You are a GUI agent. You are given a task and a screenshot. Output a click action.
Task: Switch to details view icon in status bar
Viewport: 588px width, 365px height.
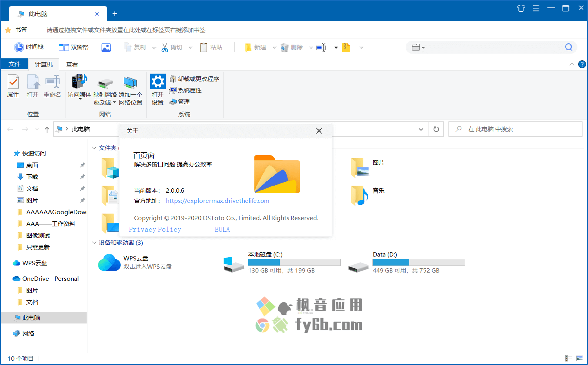pyautogui.click(x=569, y=358)
